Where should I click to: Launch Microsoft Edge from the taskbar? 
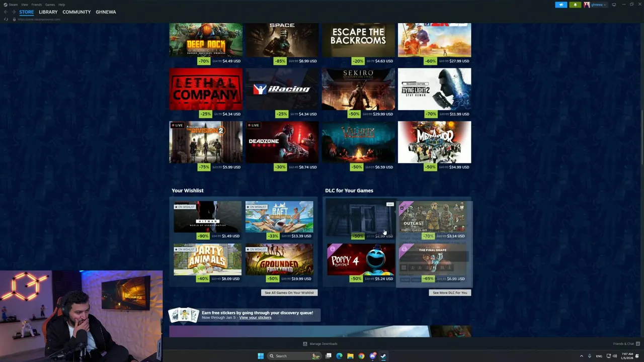[x=339, y=356]
